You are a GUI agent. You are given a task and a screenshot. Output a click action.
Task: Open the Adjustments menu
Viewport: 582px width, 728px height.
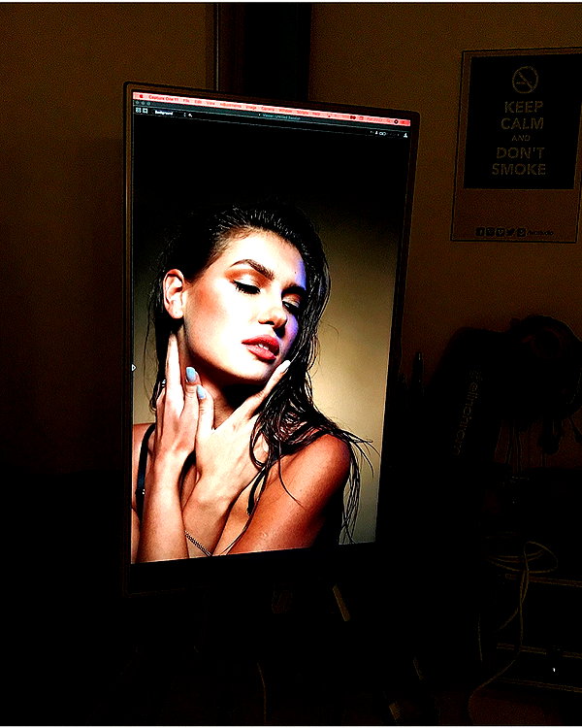coord(231,105)
